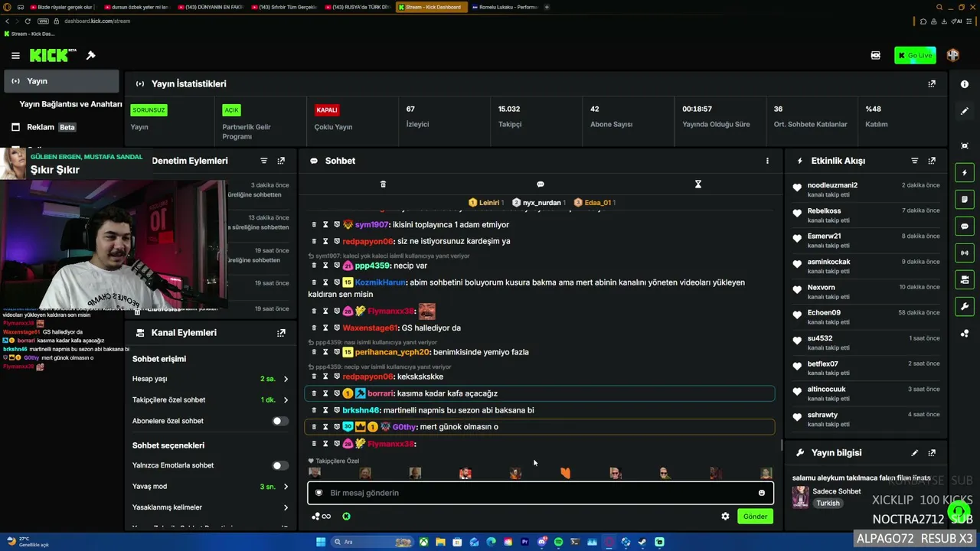
Task: Toggle Abonelere özel sohbet switch
Action: [280, 421]
